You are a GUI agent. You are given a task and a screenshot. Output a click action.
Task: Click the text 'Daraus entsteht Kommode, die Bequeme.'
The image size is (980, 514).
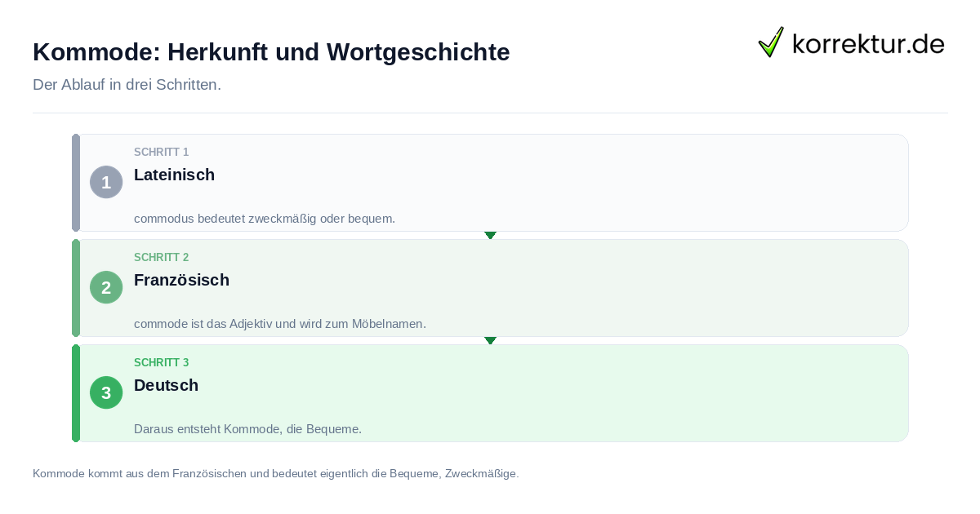click(247, 429)
